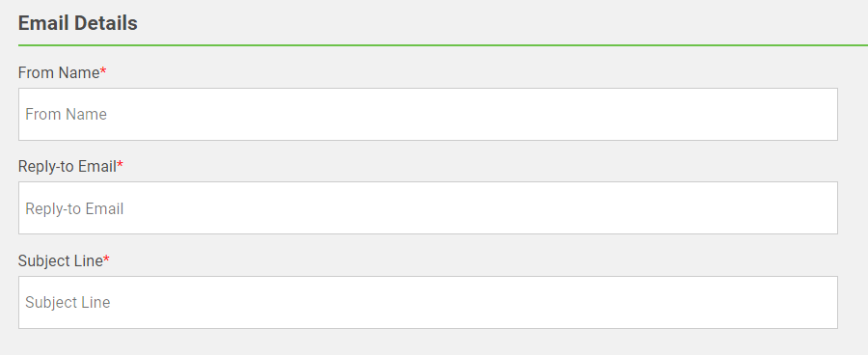Image resolution: width=868 pixels, height=355 pixels.
Task: Activate the middle required field, Reply-to Email
Action: [428, 207]
